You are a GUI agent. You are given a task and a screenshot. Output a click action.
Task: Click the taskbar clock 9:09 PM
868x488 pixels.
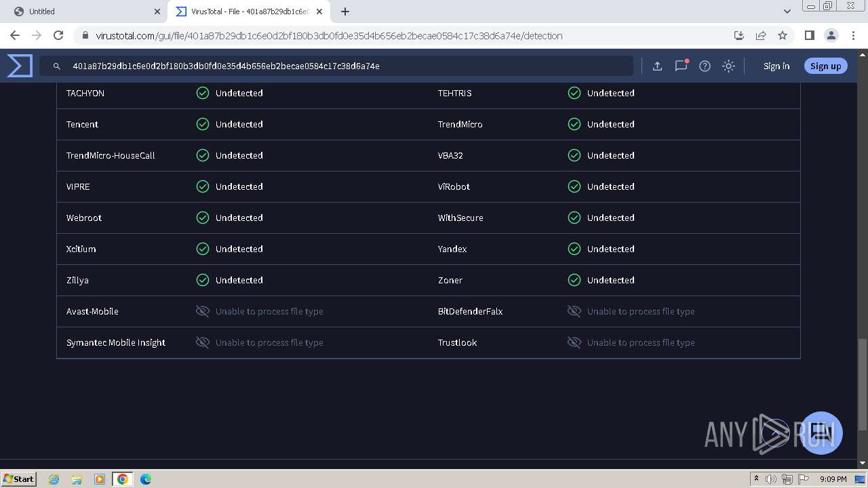pyautogui.click(x=833, y=479)
